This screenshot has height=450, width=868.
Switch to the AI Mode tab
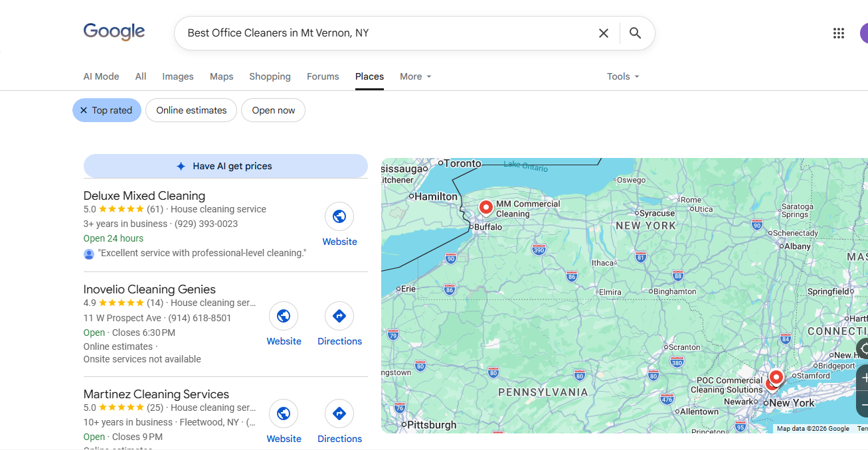click(102, 76)
